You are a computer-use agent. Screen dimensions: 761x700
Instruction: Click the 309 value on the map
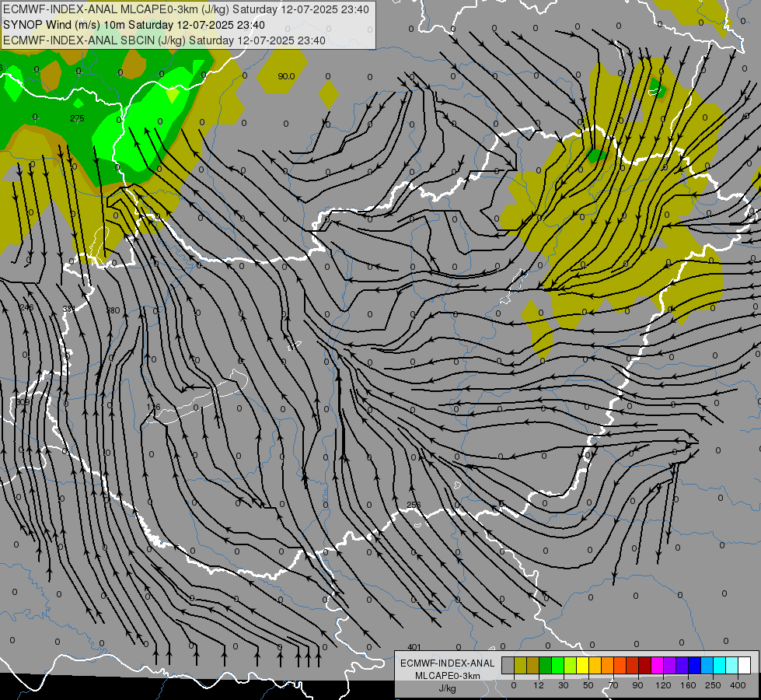(23, 402)
